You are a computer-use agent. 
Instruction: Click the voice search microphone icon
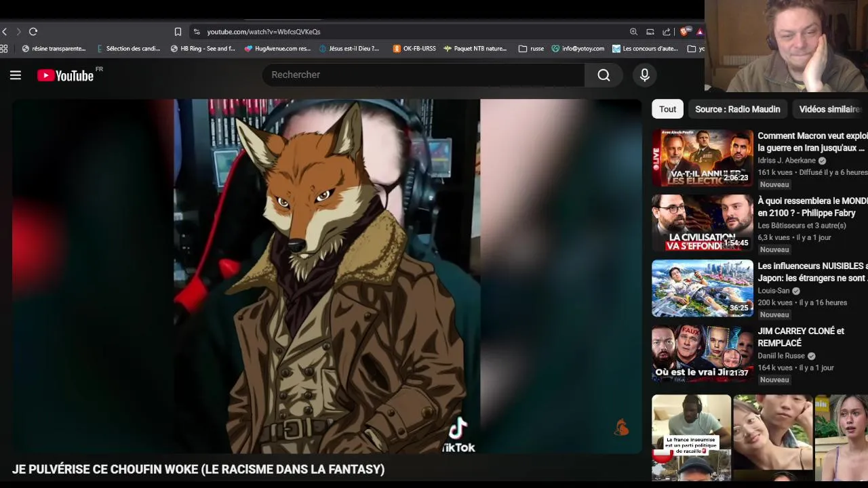point(645,75)
